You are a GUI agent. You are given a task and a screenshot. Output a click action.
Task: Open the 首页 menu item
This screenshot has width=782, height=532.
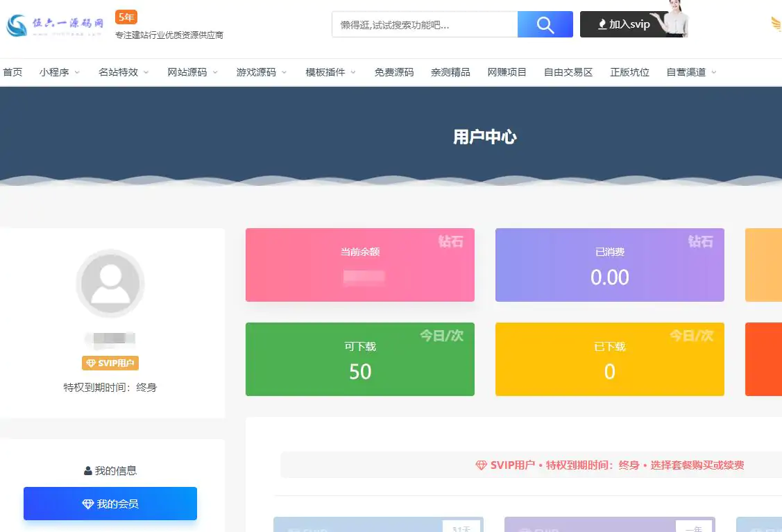tap(12, 72)
